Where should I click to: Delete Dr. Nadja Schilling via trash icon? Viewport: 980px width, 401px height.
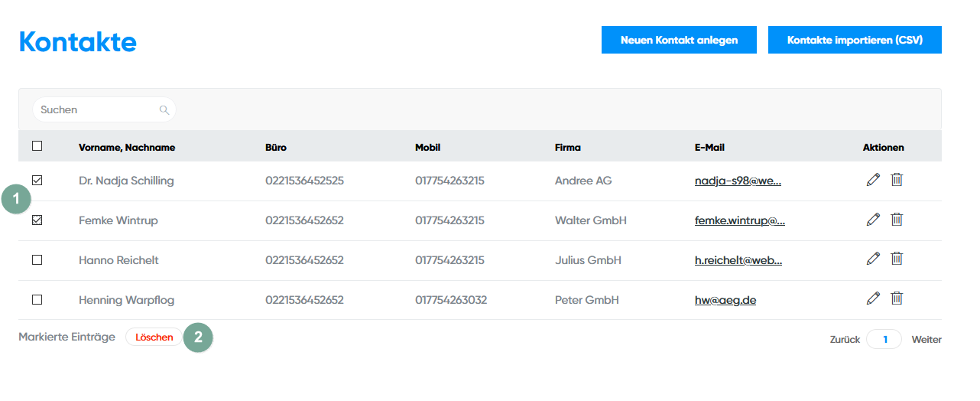(x=897, y=180)
